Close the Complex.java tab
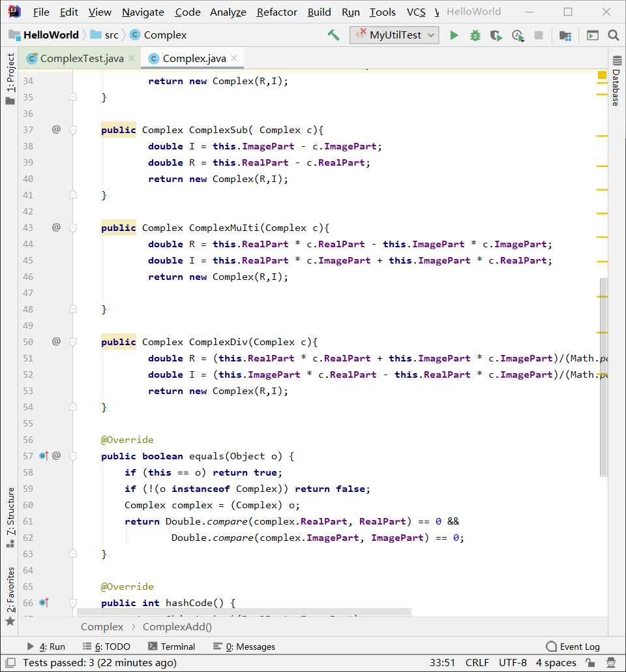626x672 pixels. (234, 58)
